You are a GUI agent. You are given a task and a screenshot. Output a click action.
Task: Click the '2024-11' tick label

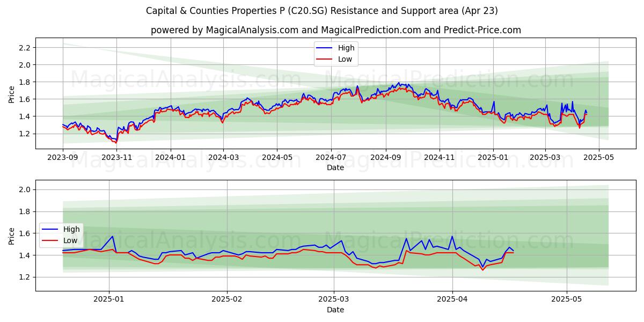click(x=440, y=157)
